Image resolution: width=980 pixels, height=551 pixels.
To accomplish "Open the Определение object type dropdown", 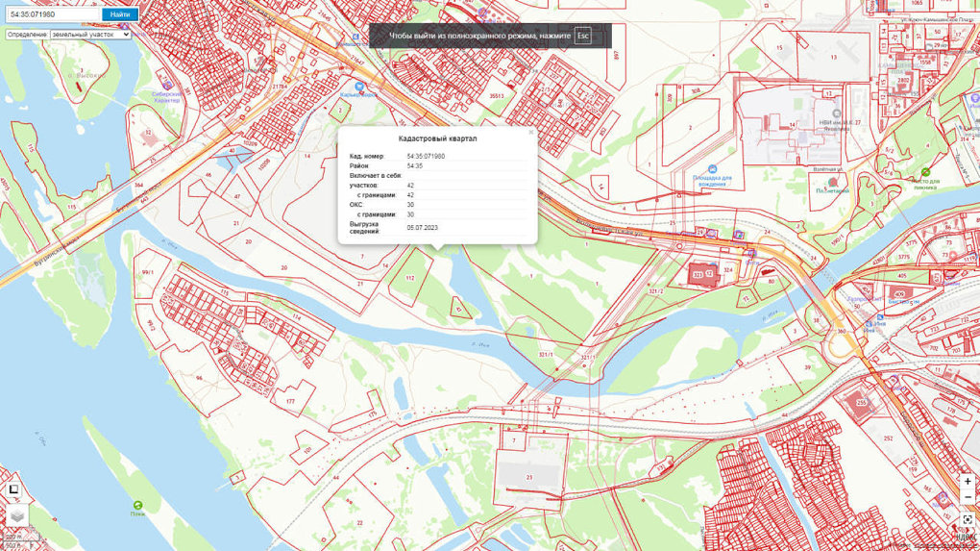I will coord(89,34).
